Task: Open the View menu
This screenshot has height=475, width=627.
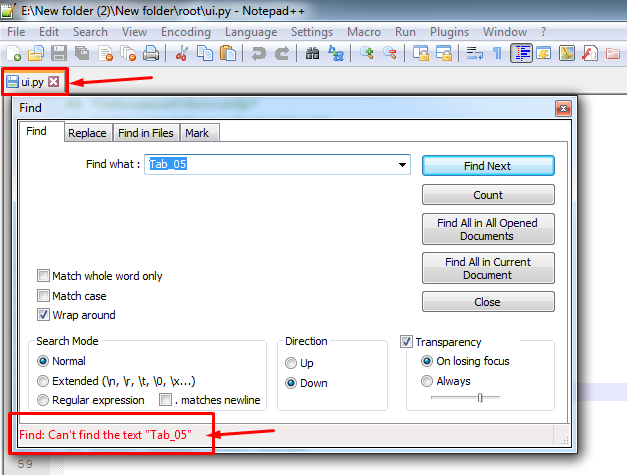Action: pos(134,32)
